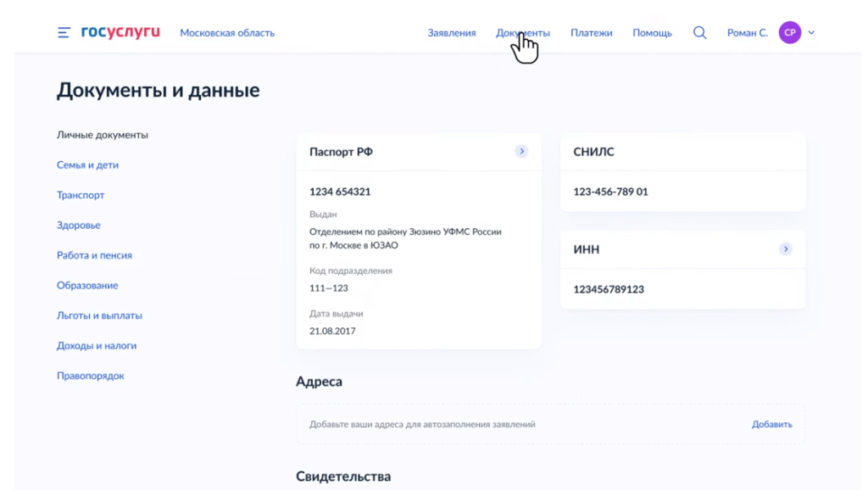Open Доходы и налоги section
The image size is (868, 490).
(x=97, y=346)
